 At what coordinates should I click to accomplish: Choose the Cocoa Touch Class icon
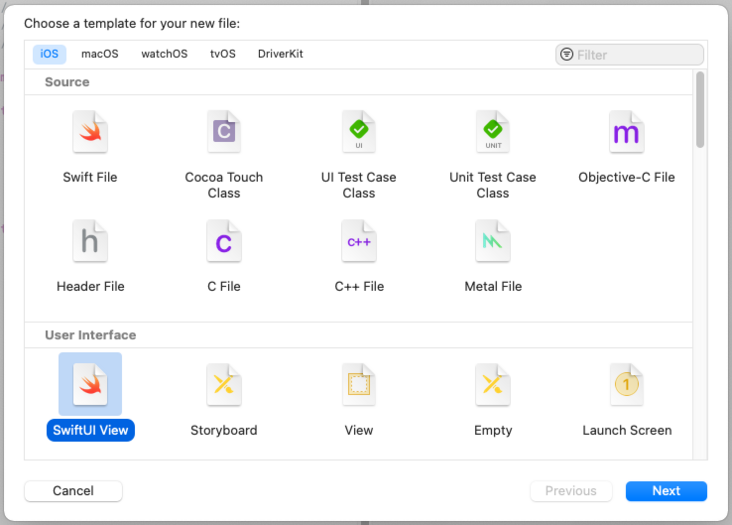[x=224, y=132]
